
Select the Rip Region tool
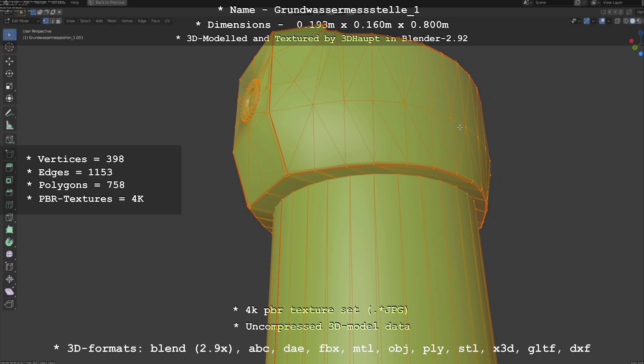click(x=9, y=304)
